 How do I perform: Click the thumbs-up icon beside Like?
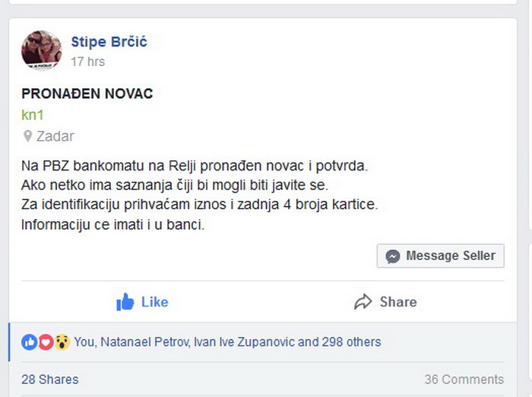[125, 302]
